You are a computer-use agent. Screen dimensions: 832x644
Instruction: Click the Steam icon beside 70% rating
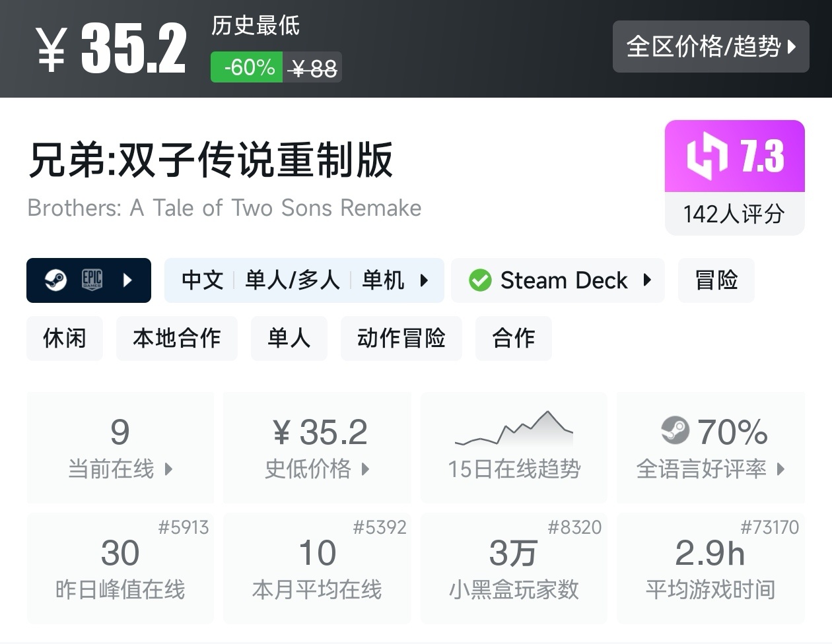[x=675, y=431]
